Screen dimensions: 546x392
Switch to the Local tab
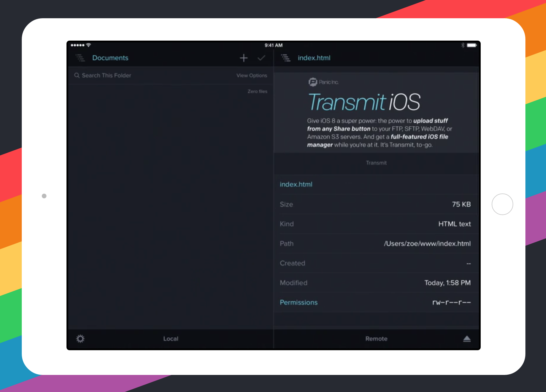[x=170, y=338]
